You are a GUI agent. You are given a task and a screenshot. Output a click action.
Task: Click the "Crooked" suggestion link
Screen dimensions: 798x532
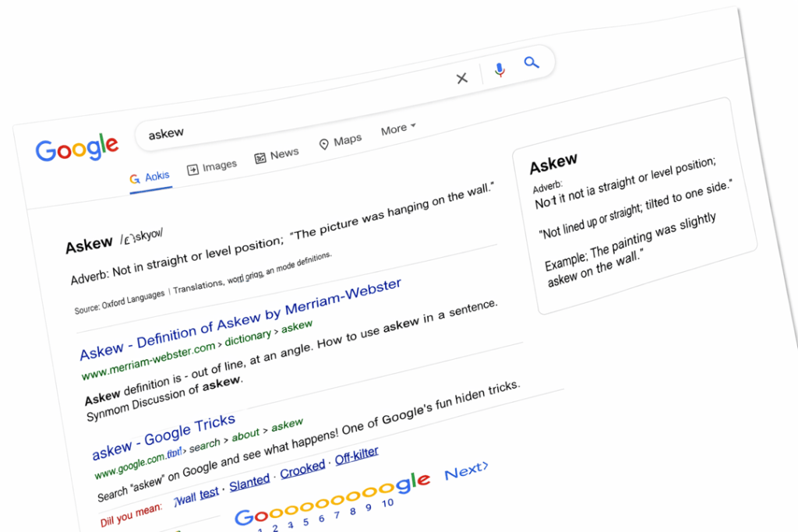coord(302,469)
